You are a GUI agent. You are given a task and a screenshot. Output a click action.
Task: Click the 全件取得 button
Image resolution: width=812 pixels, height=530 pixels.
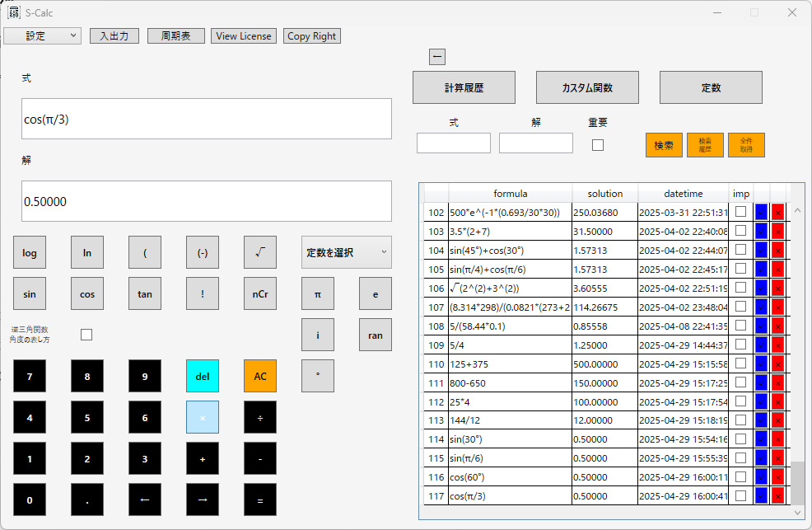tap(746, 145)
